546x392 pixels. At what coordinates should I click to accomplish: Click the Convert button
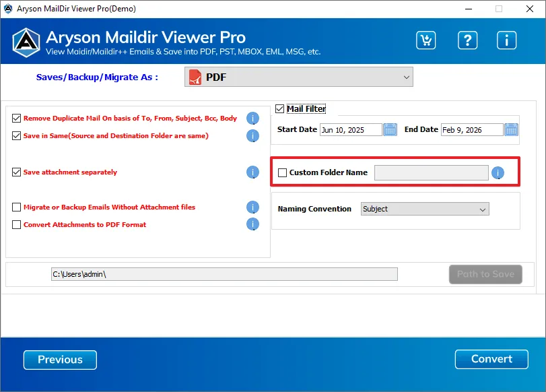(x=491, y=359)
